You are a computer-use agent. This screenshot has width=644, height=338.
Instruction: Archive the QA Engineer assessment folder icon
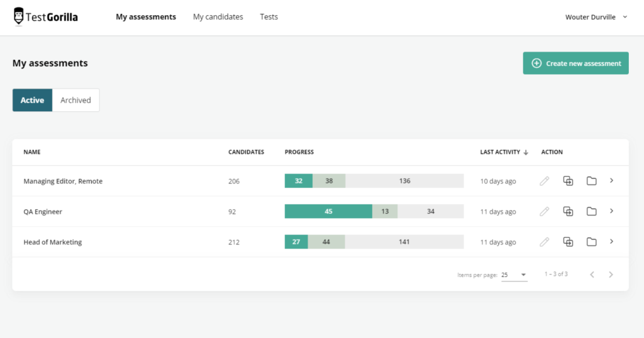(591, 212)
